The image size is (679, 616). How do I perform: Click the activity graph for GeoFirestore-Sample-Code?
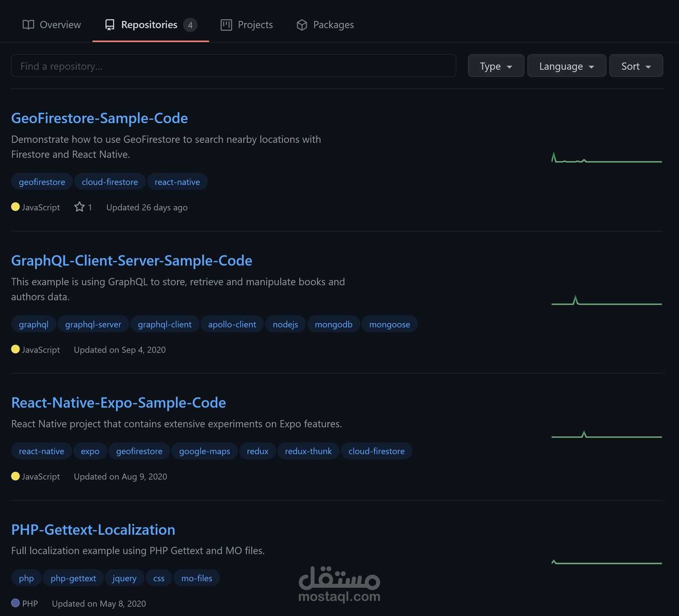click(x=607, y=158)
